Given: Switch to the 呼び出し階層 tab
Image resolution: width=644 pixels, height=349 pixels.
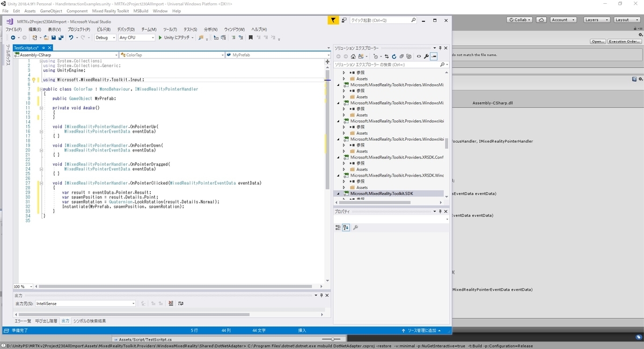Looking at the screenshot, I should pos(46,321).
